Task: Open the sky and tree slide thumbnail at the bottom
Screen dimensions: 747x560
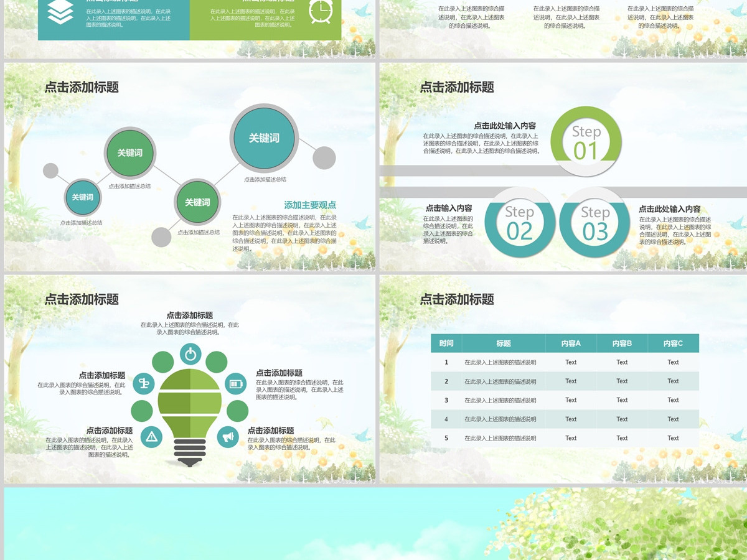Action: (x=375, y=524)
